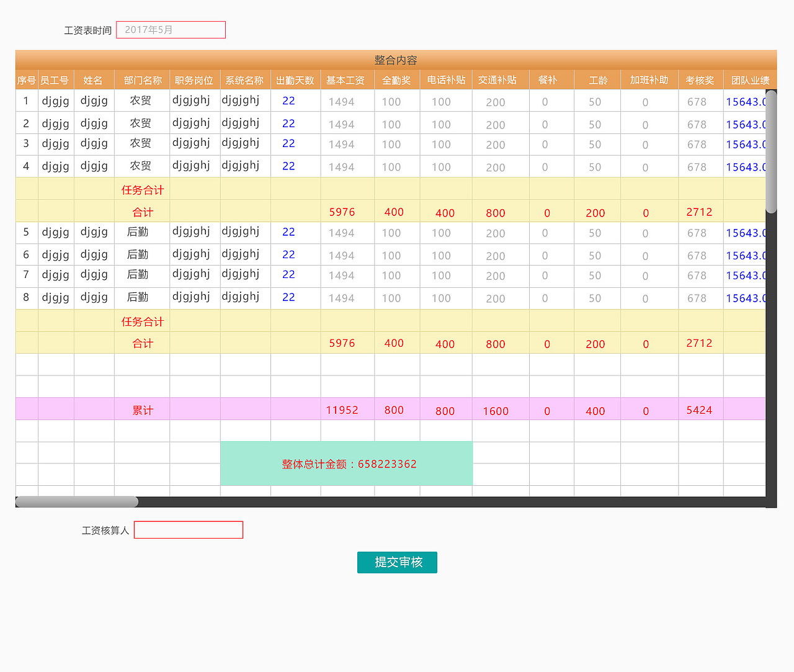
Task: Click the 系统名称 column header
Action: coord(245,80)
